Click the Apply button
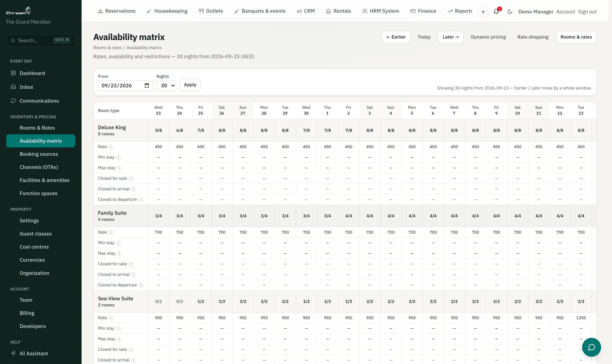612x364 pixels. (190, 85)
